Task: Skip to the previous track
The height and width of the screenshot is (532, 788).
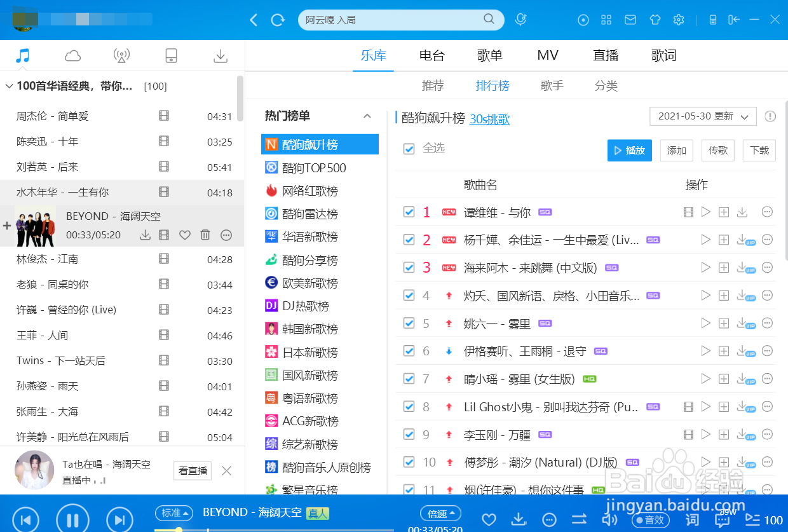Action: coord(25,519)
